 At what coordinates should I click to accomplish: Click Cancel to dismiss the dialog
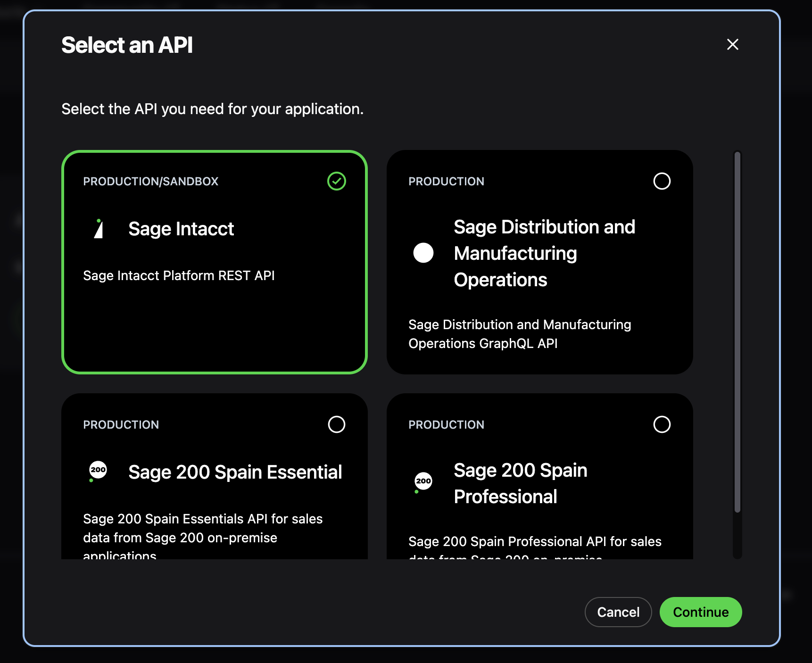click(618, 612)
